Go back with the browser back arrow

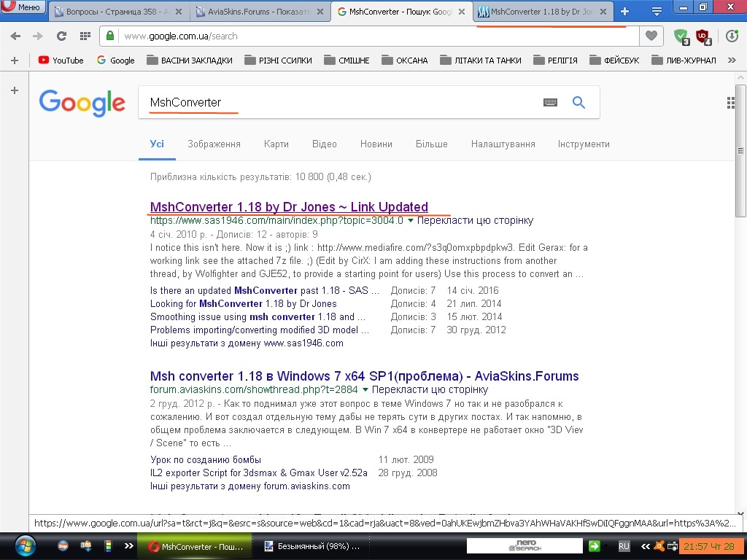(15, 36)
